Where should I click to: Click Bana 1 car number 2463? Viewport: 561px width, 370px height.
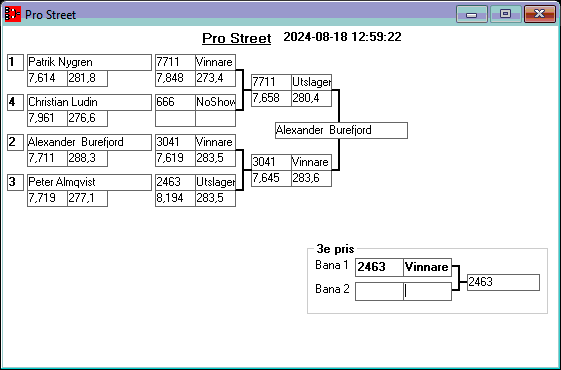(x=379, y=267)
